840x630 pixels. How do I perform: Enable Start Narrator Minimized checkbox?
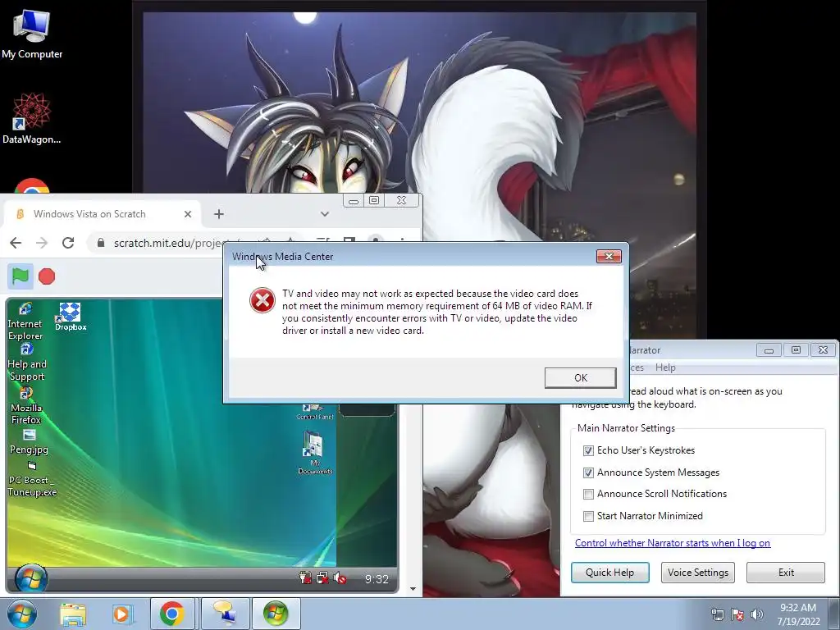pyautogui.click(x=588, y=516)
